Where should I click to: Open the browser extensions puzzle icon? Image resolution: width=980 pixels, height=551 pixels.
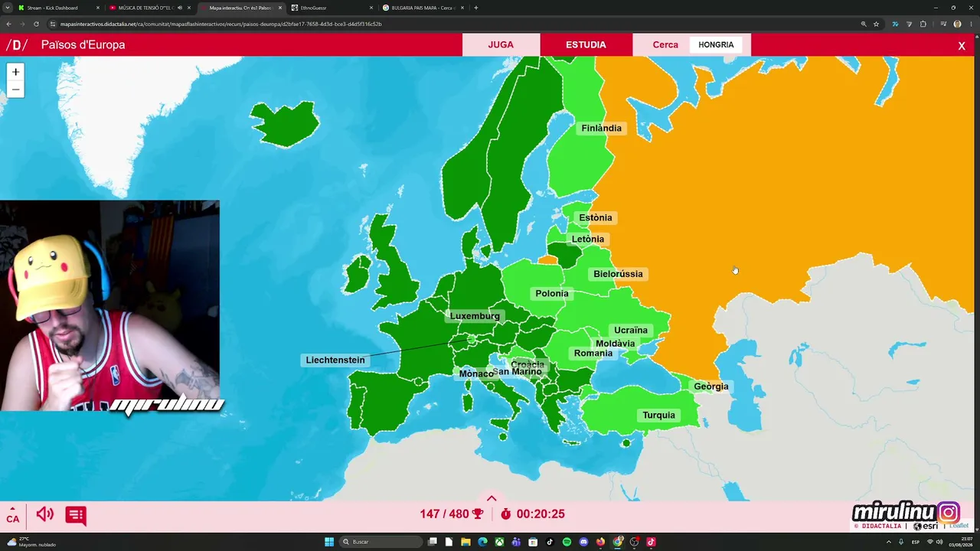point(923,24)
